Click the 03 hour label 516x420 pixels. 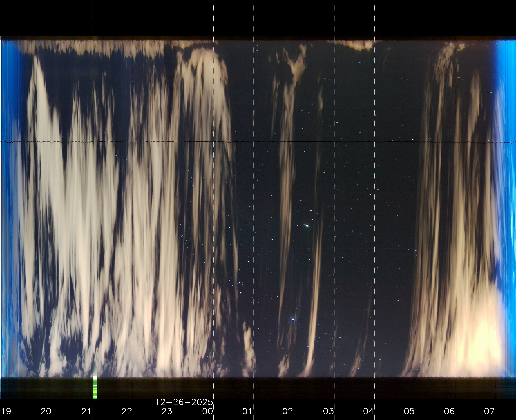coord(329,411)
